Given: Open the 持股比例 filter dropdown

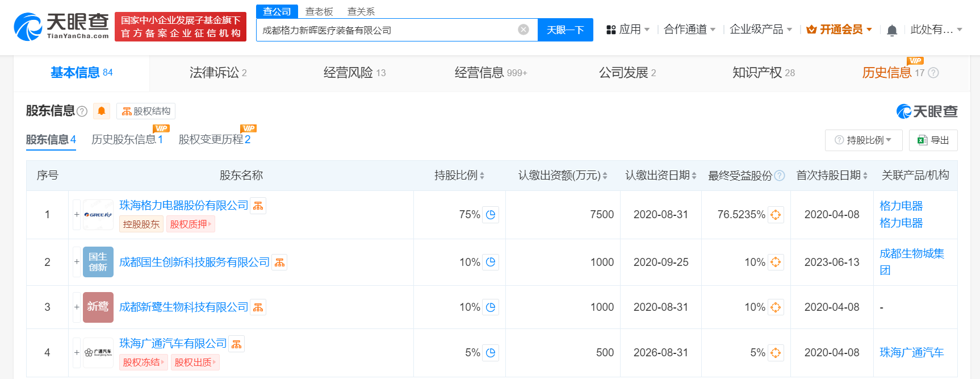Looking at the screenshot, I should coord(863,140).
